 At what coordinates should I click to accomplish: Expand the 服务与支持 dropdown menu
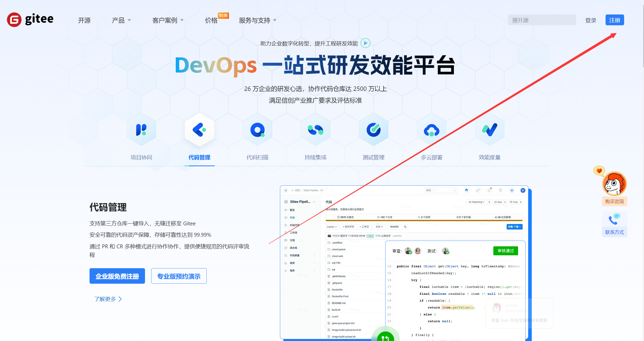pos(258,20)
